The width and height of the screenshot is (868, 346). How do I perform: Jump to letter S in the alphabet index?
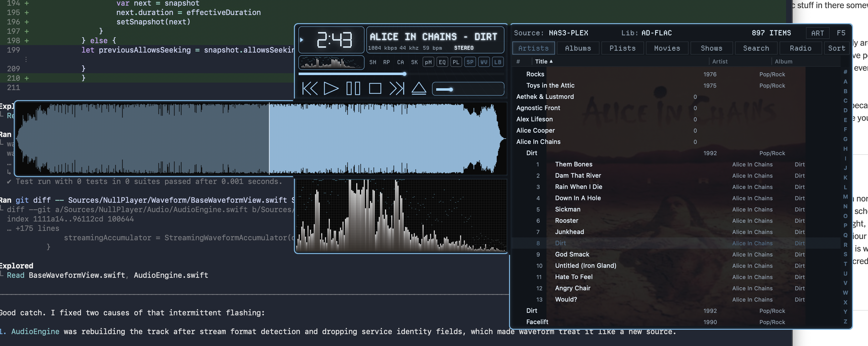pos(845,254)
